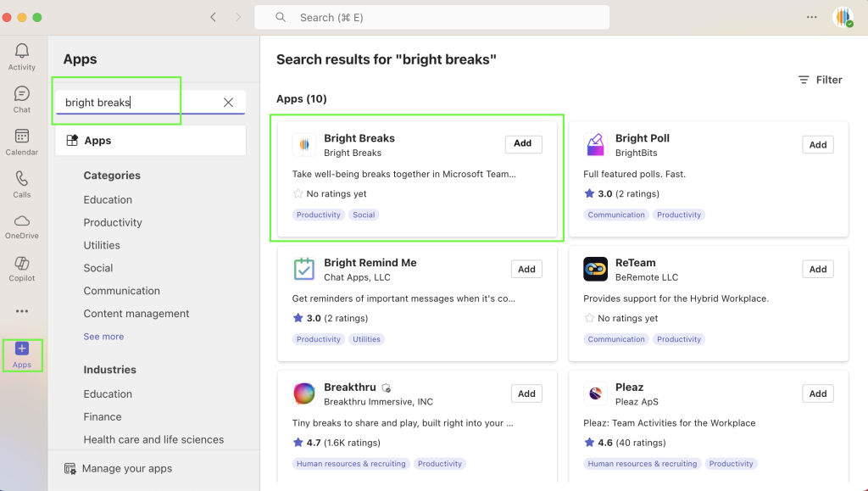The width and height of the screenshot is (868, 491).
Task: Expand categories with See more
Action: pos(103,337)
